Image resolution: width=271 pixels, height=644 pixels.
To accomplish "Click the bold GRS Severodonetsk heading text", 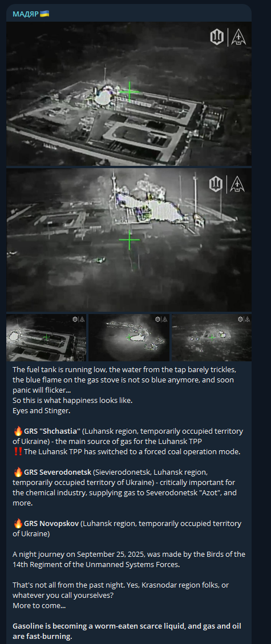I will coord(58,472).
